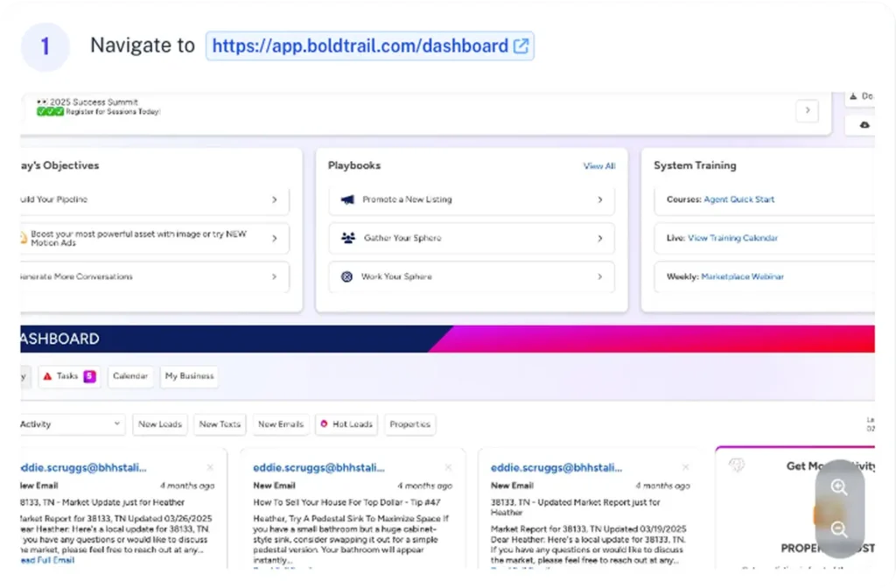This screenshot has height=588, width=896.
Task: Open the Activity dropdown filter
Action: 72,424
